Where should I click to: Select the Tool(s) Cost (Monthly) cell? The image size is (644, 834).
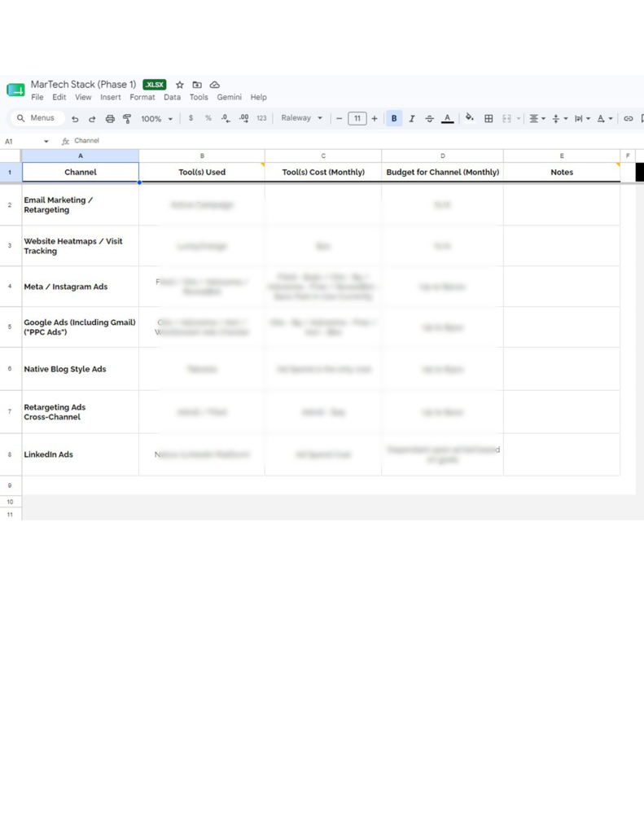tap(322, 173)
